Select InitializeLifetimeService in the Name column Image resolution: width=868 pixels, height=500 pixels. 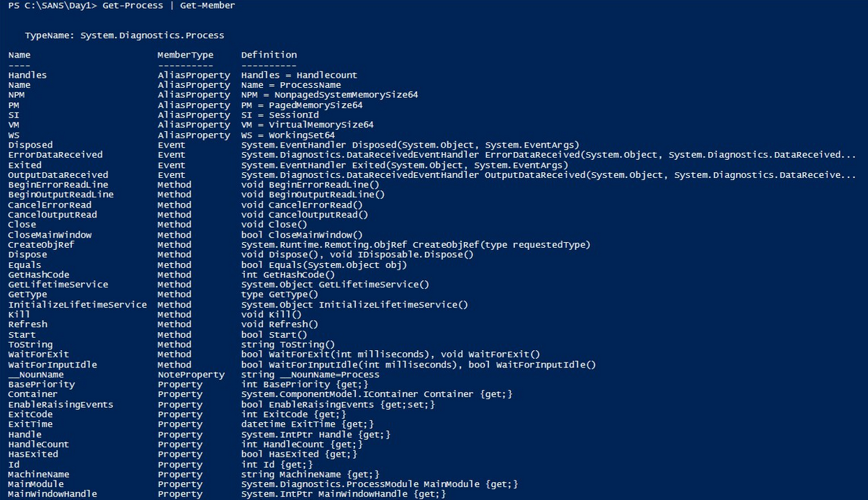click(x=77, y=305)
